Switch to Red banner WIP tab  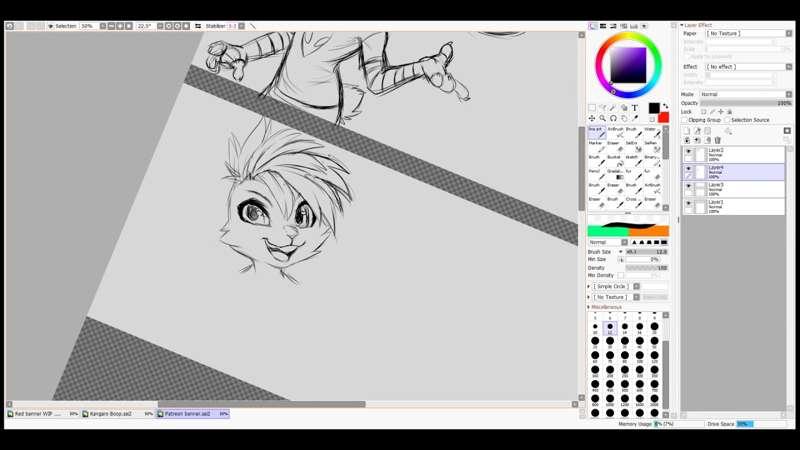click(43, 414)
